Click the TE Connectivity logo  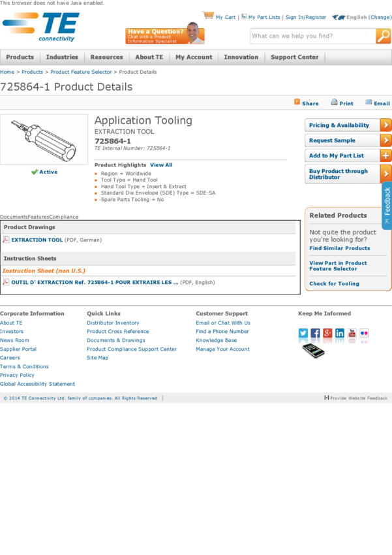[x=41, y=27]
